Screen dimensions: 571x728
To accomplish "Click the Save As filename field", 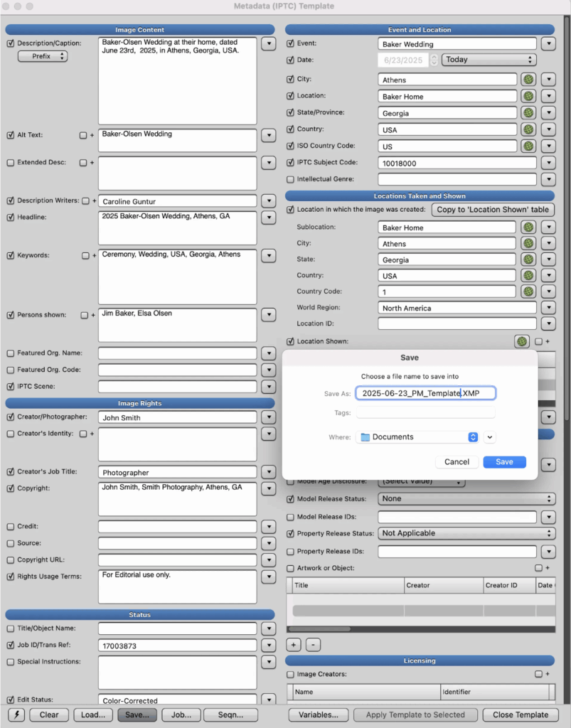I will point(426,393).
